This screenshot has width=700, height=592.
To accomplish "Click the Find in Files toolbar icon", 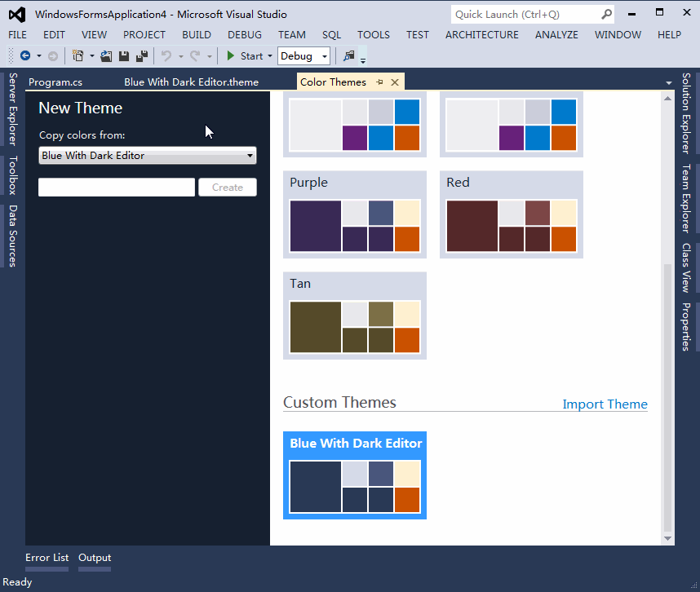I will (x=348, y=55).
